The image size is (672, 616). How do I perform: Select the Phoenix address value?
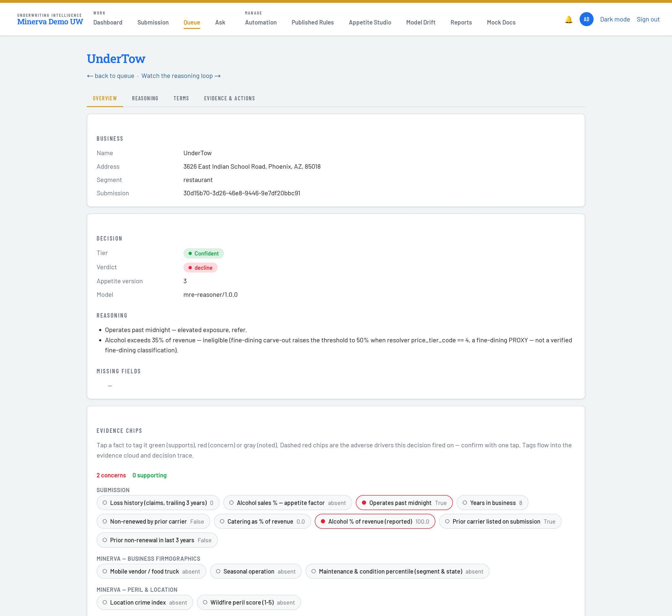[252, 166]
